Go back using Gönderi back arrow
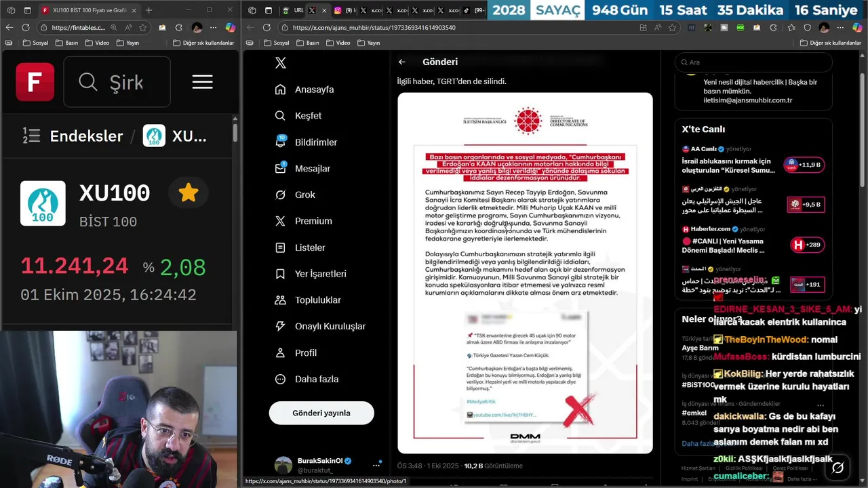868x488 pixels. 402,62
